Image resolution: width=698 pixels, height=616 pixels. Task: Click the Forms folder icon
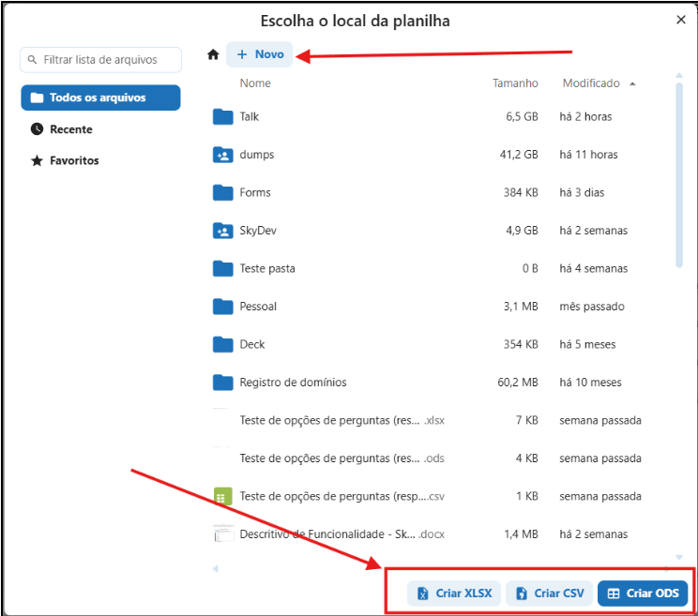click(x=222, y=192)
